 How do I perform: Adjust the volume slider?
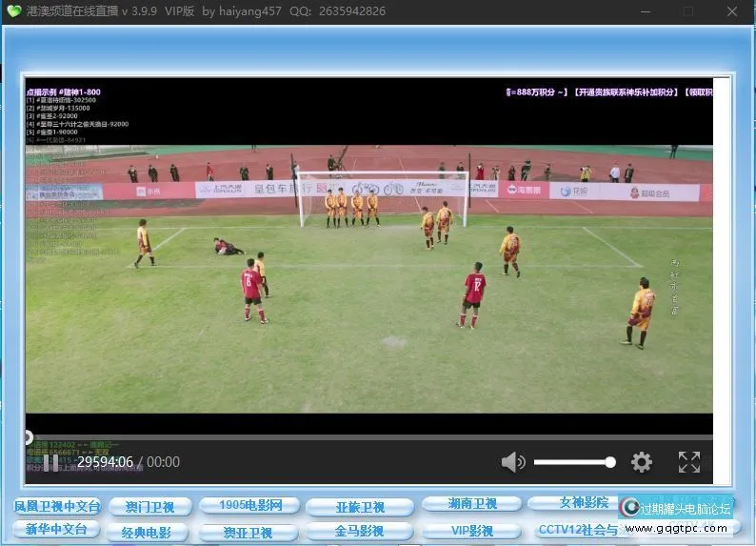[572, 462]
